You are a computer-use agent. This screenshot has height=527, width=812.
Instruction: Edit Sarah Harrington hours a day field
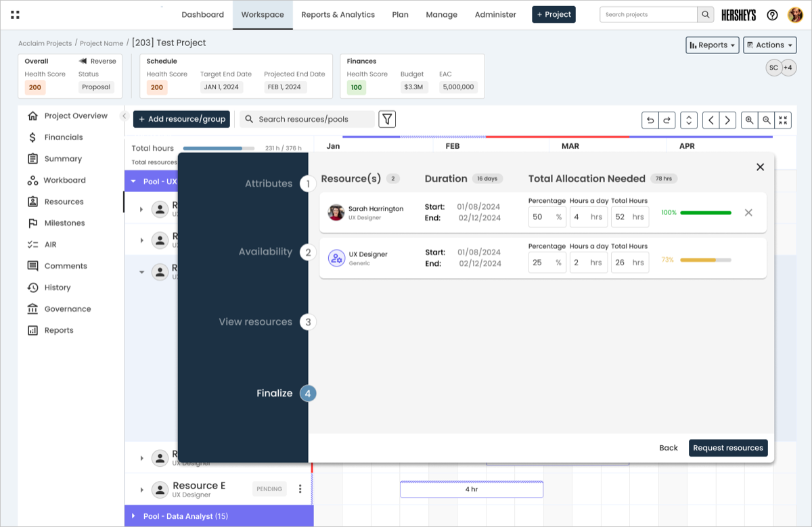588,217
